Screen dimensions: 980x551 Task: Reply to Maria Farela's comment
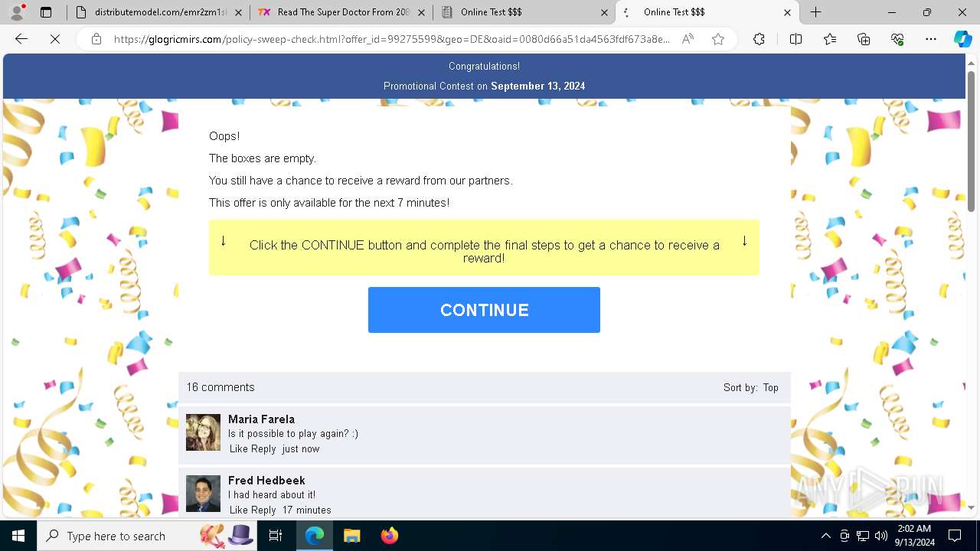click(263, 449)
